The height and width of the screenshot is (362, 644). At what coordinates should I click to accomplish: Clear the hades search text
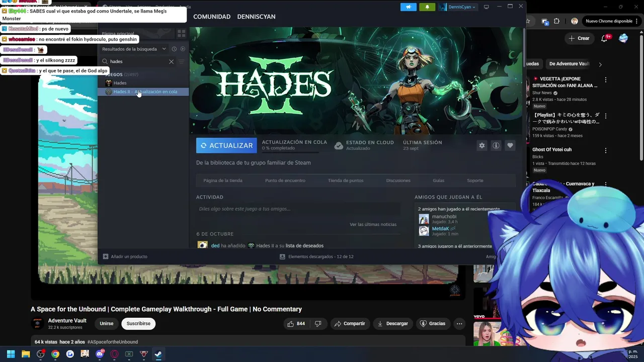pyautogui.click(x=171, y=61)
